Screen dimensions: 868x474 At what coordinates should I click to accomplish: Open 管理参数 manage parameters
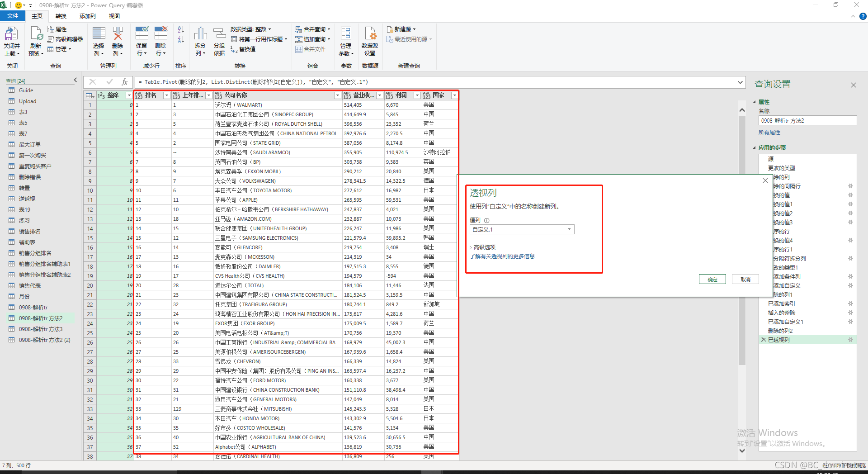click(x=346, y=41)
